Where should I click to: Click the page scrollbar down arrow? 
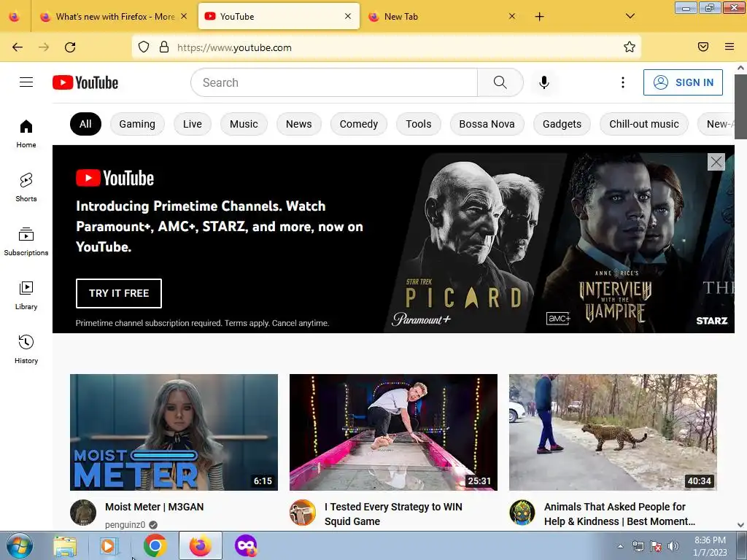(741, 525)
